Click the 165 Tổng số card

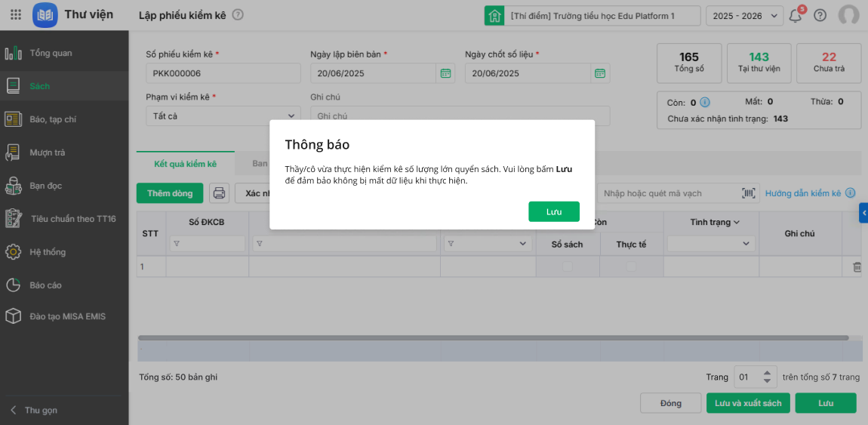(x=689, y=63)
